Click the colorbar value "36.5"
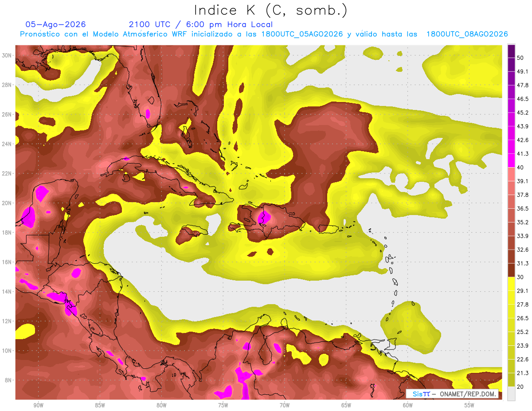 tap(523, 208)
